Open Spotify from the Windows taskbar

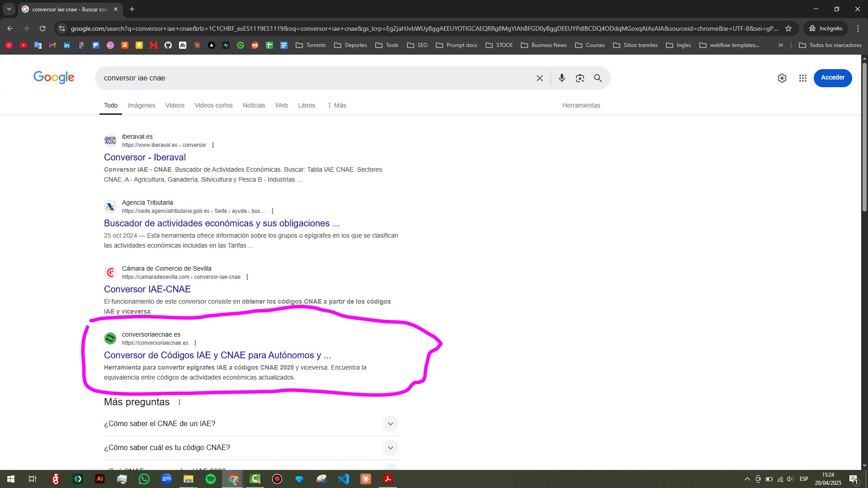211,479
